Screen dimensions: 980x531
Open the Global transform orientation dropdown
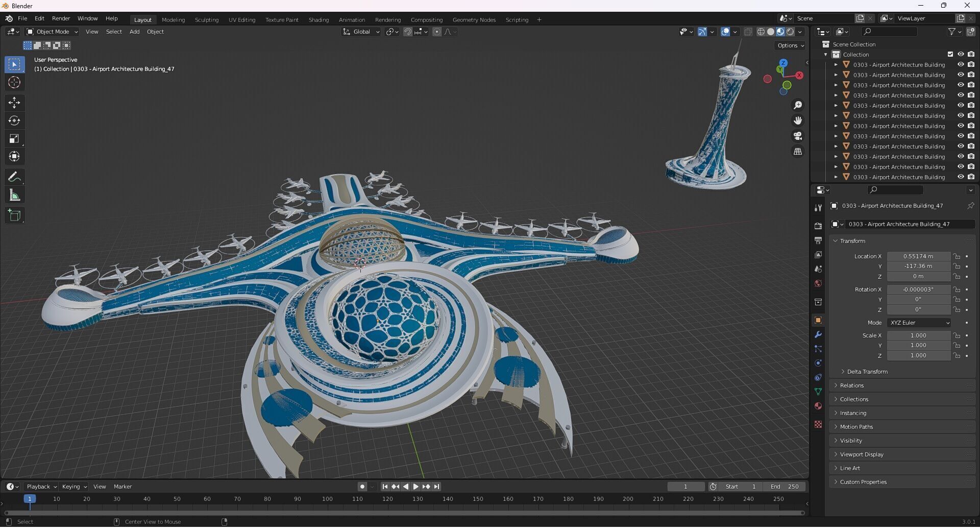(x=361, y=32)
